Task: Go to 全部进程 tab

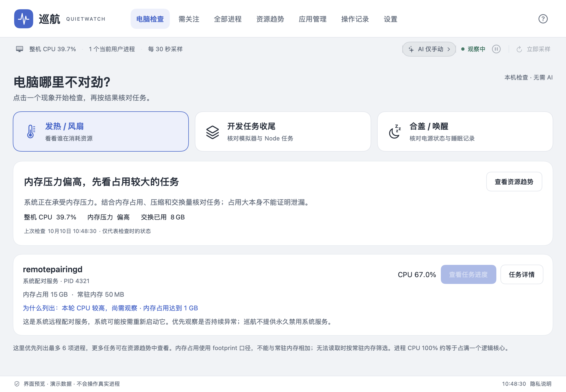Action: click(x=228, y=19)
